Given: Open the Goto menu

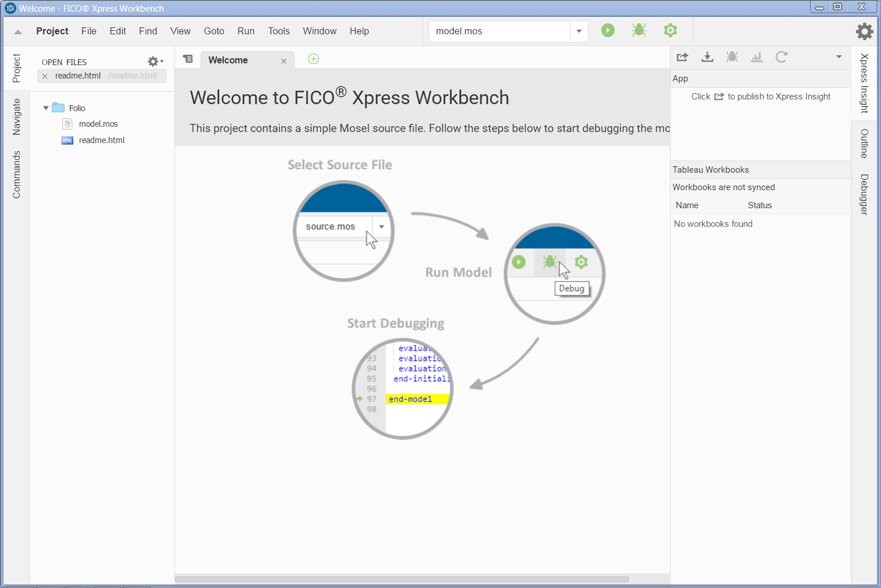Looking at the screenshot, I should (214, 31).
